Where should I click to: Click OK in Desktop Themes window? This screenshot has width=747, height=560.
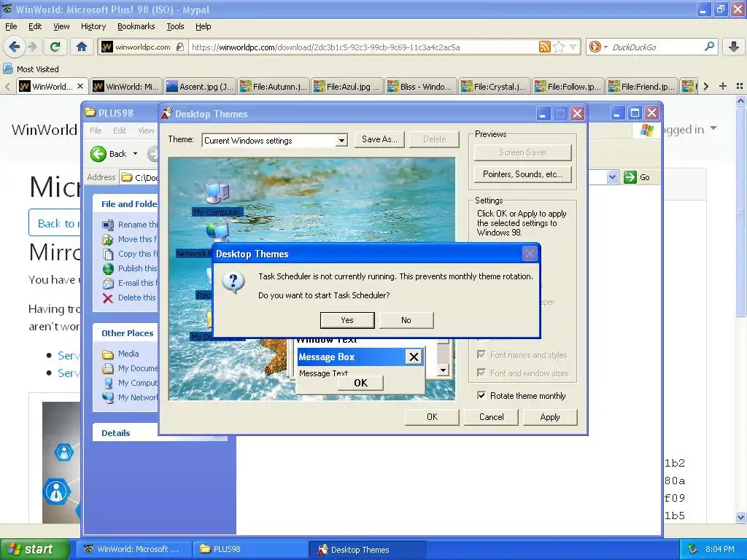[x=432, y=417]
